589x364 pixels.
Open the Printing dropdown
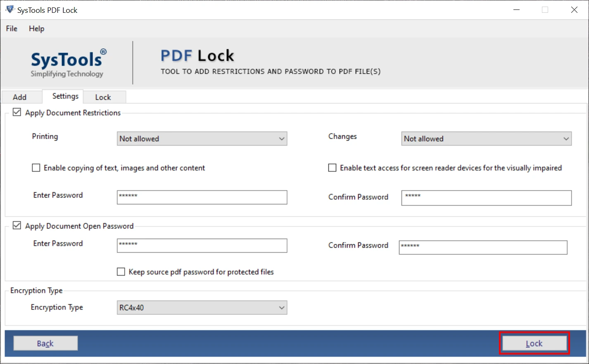pyautogui.click(x=202, y=139)
